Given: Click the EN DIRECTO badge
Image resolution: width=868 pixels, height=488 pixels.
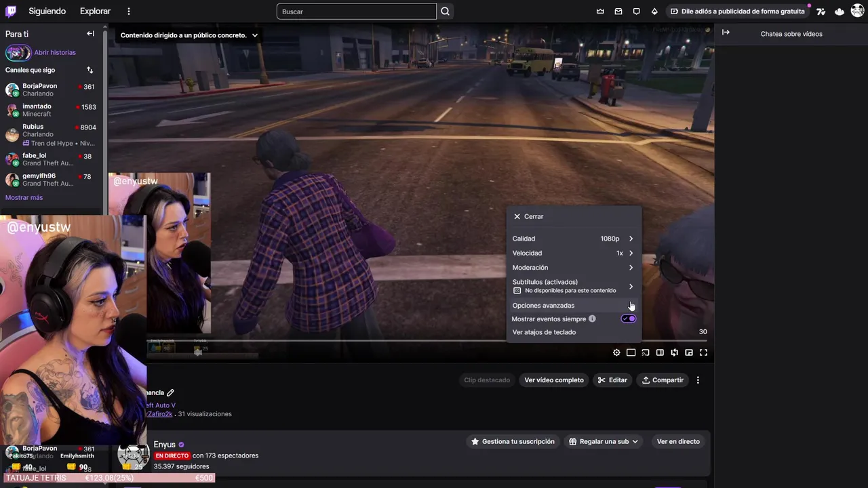Looking at the screenshot, I should [x=172, y=455].
